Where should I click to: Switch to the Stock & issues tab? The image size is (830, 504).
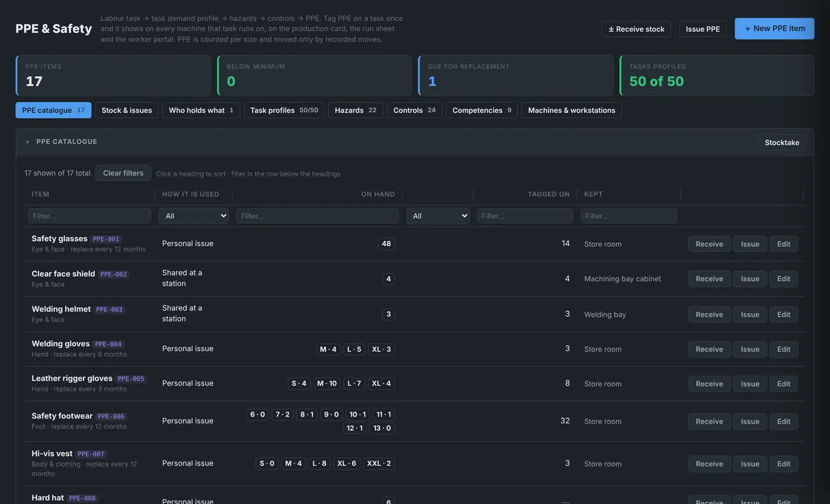126,110
